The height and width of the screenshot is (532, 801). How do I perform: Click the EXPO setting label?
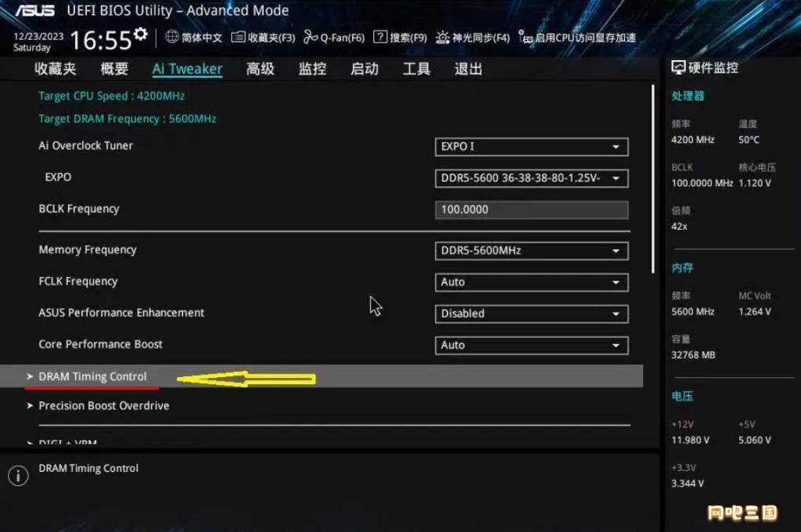pyautogui.click(x=58, y=178)
